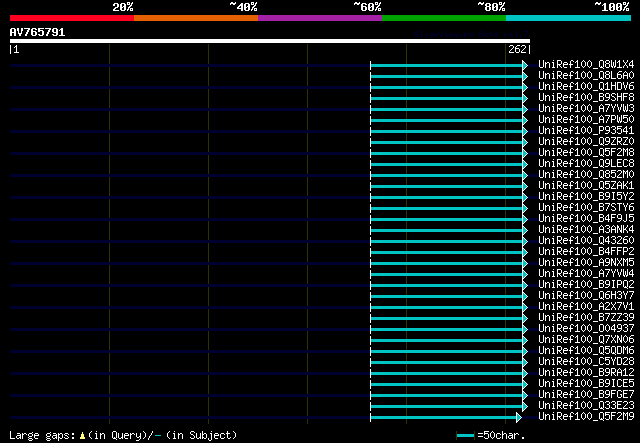Open hit UniRef100_A7PW50

(586, 120)
